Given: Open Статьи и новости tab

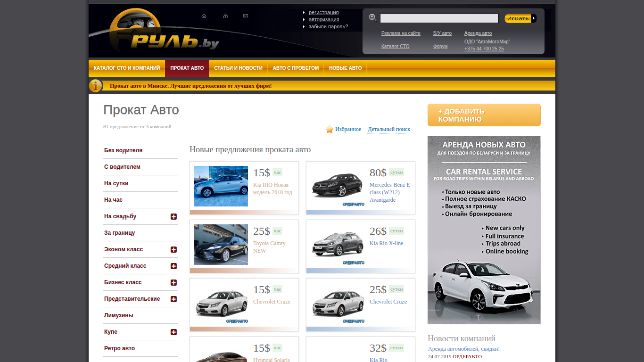Looking at the screenshot, I should (238, 68).
